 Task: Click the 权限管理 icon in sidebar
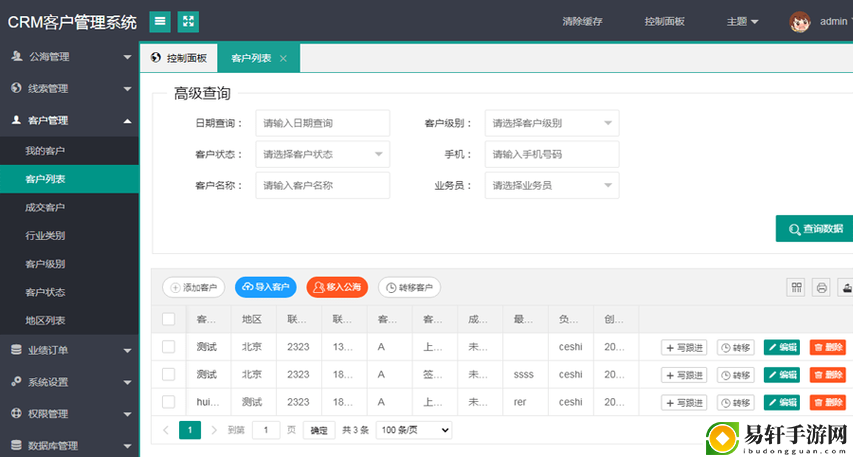click(x=16, y=413)
